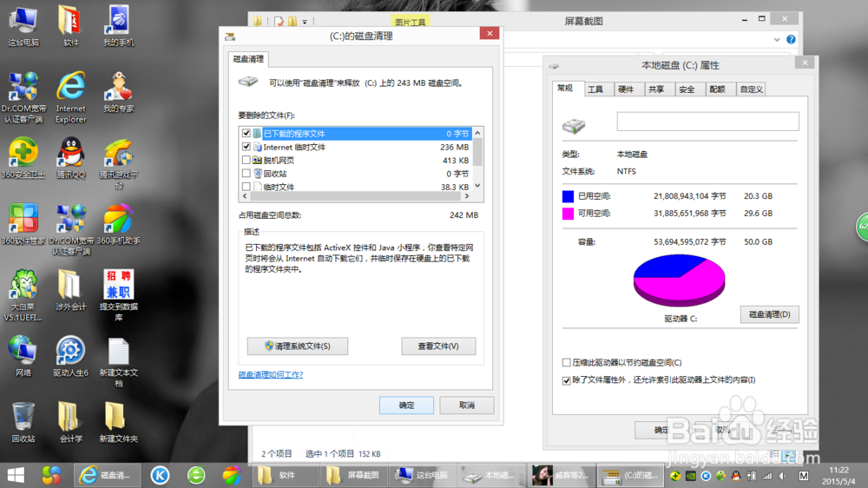Click the 查看文件(V) button
The image size is (868, 488).
click(437, 346)
